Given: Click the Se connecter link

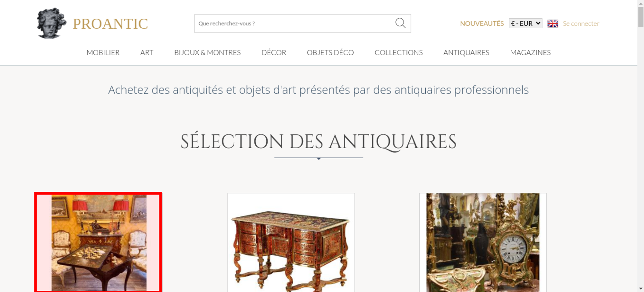Looking at the screenshot, I should click(x=581, y=23).
